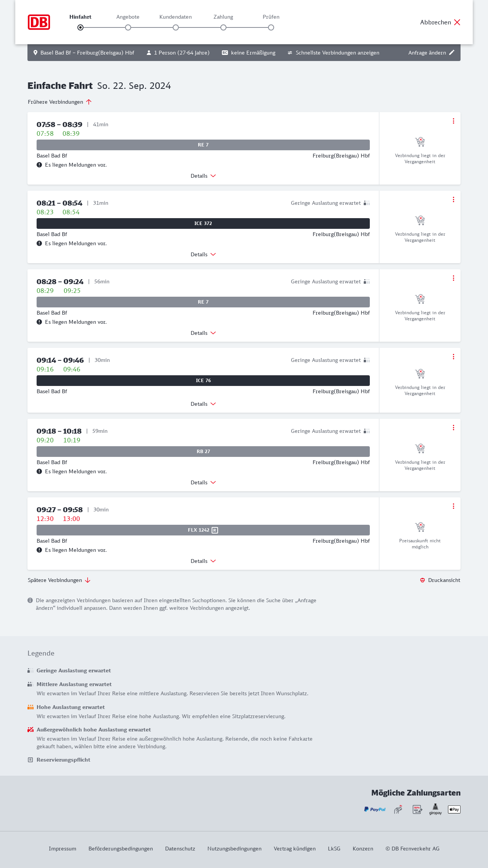This screenshot has width=488, height=868.
Task: Click the Kundendaten step label
Action: [175, 17]
